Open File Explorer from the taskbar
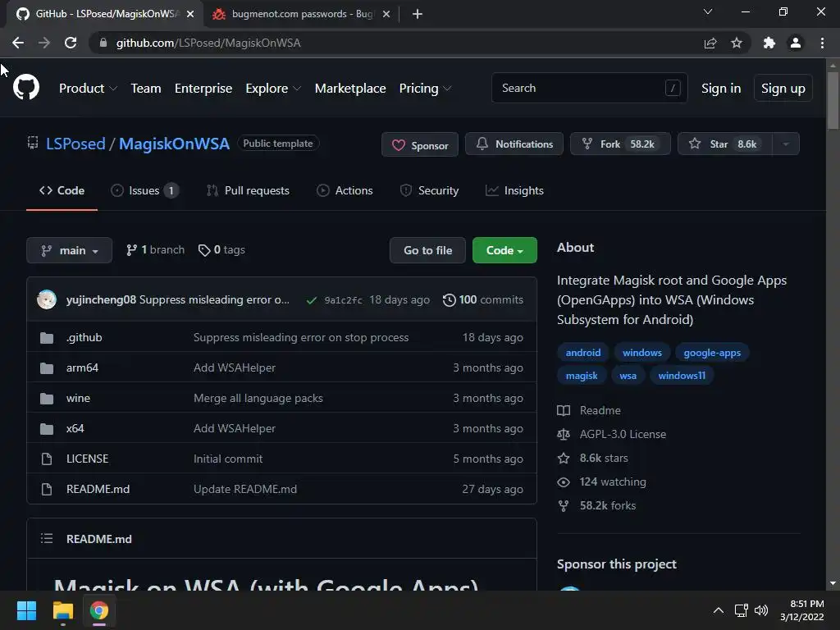The image size is (840, 630). 62,610
